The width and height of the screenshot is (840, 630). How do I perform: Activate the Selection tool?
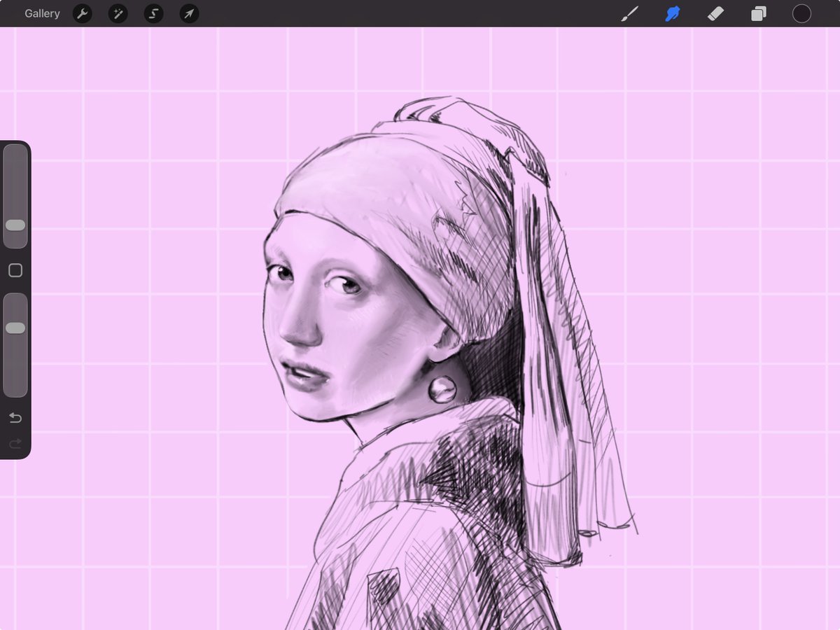click(153, 13)
